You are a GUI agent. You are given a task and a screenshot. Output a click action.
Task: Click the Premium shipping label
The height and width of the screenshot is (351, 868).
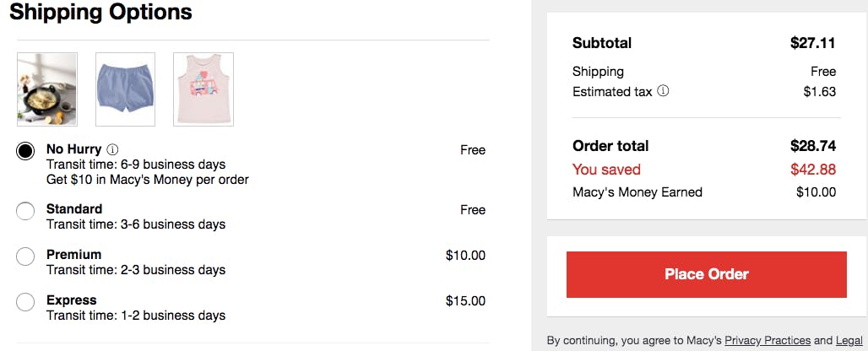(74, 255)
